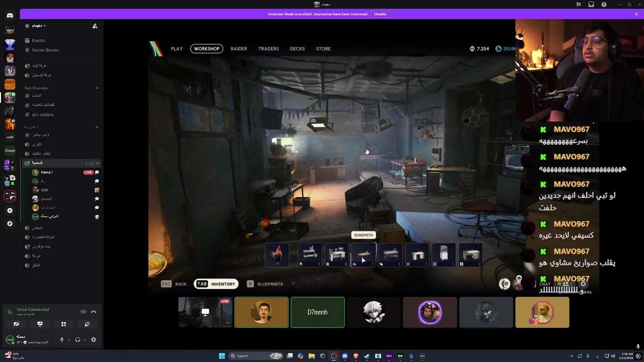Open the Events entry
Screen dimensions: 644x362
38,40
